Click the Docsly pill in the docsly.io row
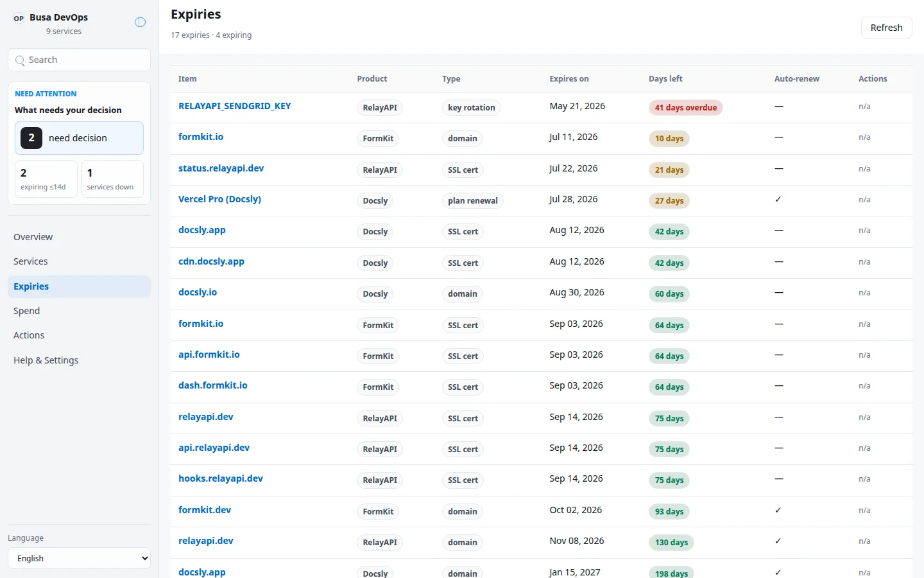This screenshot has height=578, width=924. click(x=375, y=294)
